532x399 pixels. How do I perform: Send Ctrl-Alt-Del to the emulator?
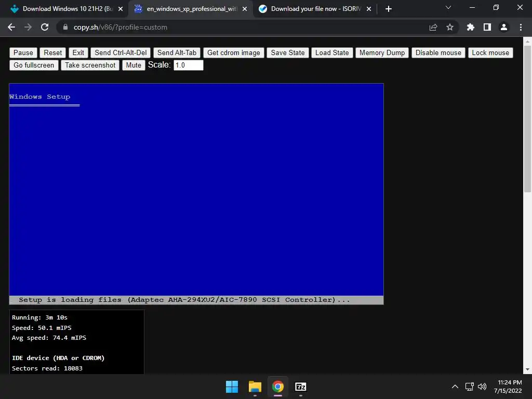(x=121, y=52)
